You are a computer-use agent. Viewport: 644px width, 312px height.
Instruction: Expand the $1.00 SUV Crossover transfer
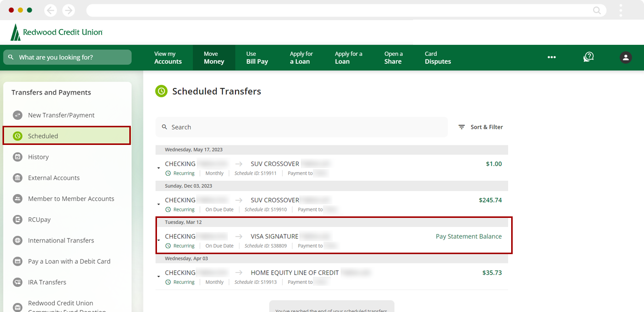(159, 168)
